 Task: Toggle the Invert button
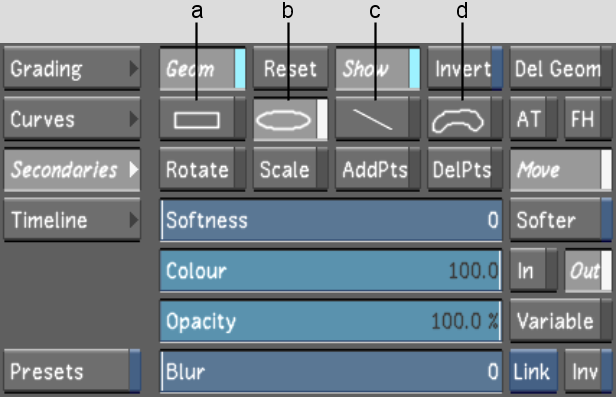click(465, 69)
